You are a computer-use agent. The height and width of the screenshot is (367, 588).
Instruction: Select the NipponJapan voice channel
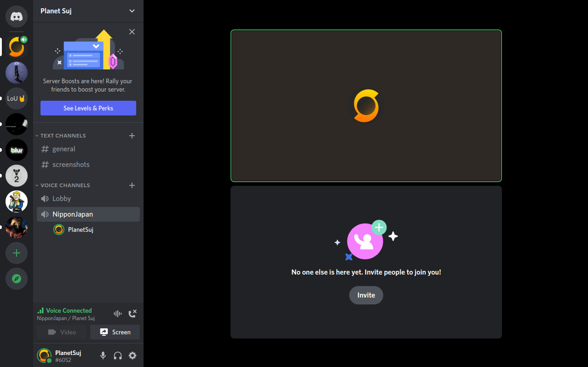coord(88,214)
